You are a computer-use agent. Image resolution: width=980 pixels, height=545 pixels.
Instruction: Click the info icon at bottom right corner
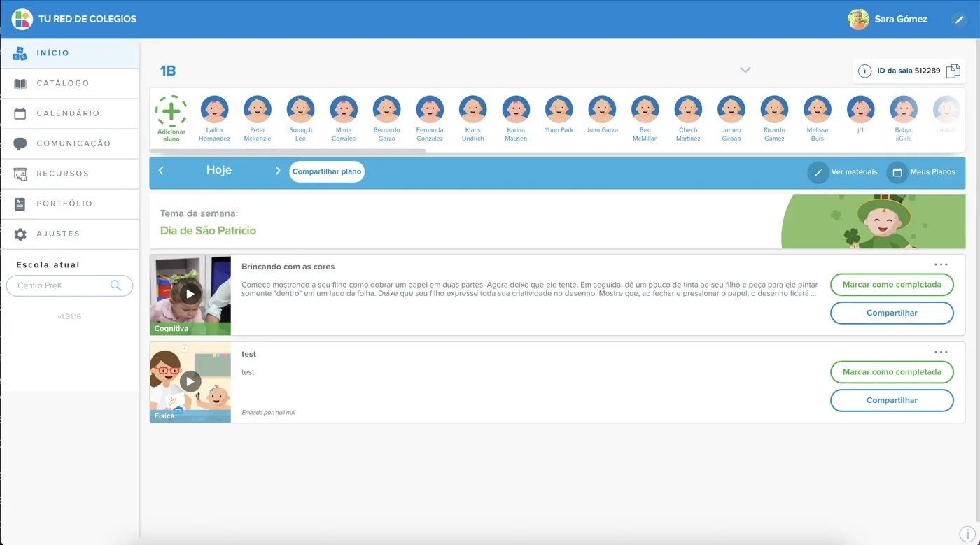point(966,535)
